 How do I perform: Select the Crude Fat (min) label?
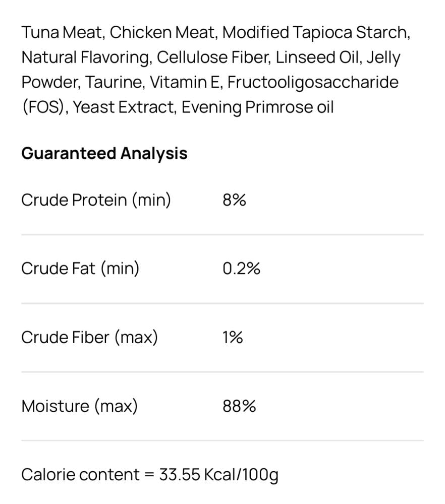pyautogui.click(x=80, y=269)
